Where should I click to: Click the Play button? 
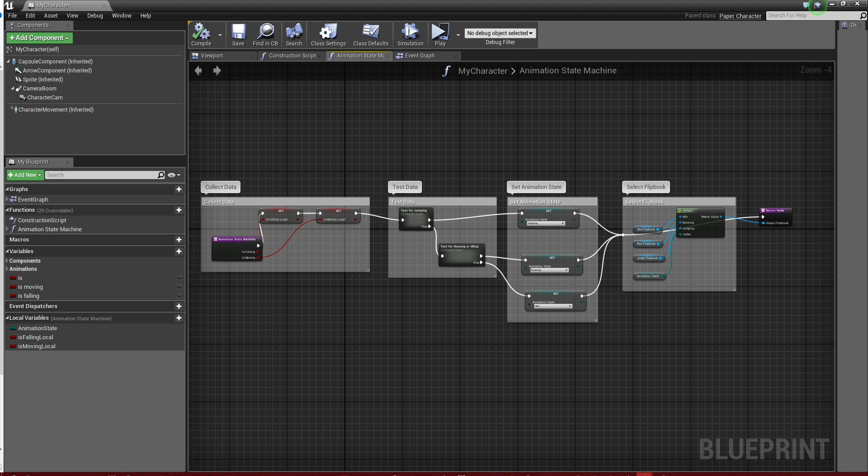pyautogui.click(x=440, y=35)
